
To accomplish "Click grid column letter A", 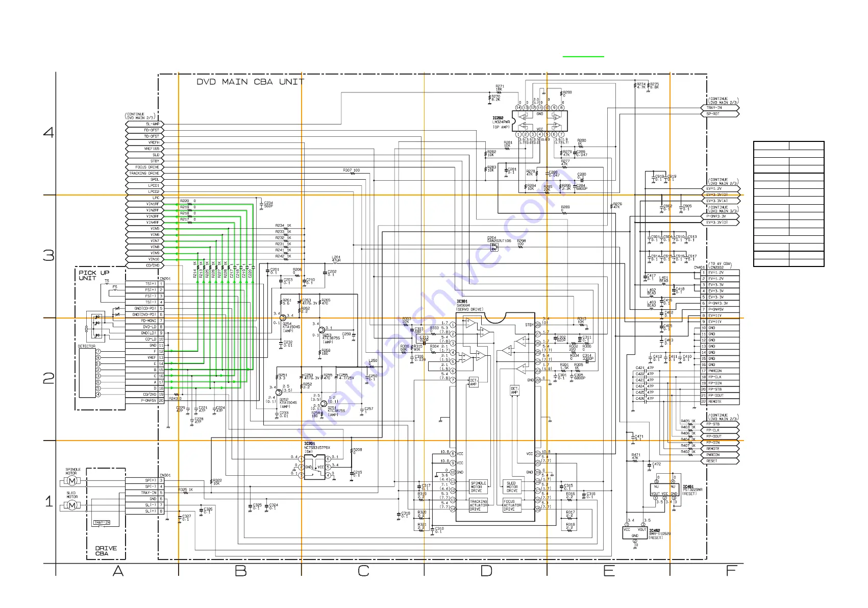I will 118,571.
